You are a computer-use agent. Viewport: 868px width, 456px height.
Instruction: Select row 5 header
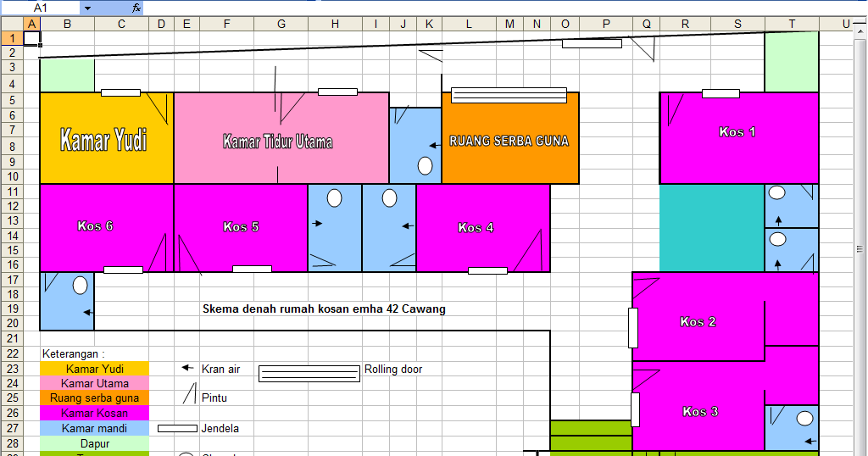(x=12, y=100)
